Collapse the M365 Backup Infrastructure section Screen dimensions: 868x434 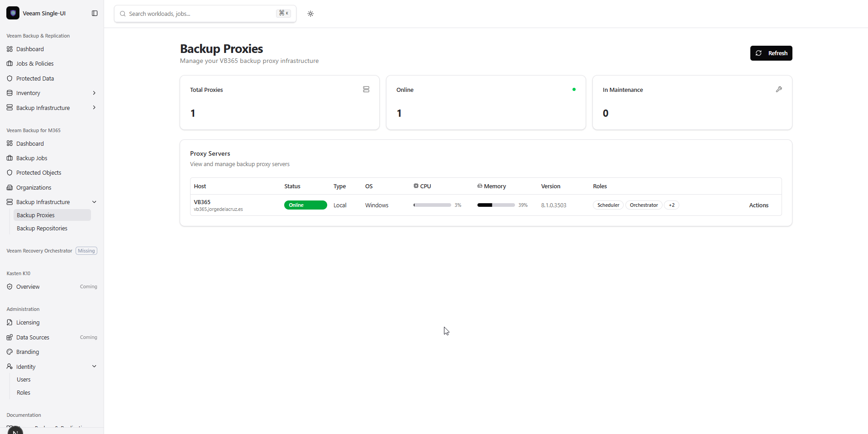click(x=94, y=202)
